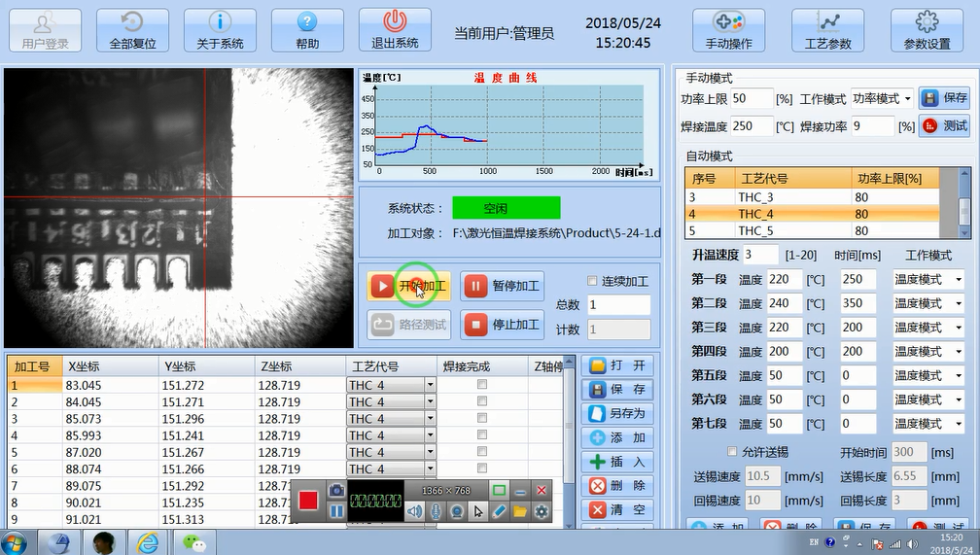Click the 焊接温度 welding temperature input field
This screenshot has width=980, height=555.
point(751,126)
